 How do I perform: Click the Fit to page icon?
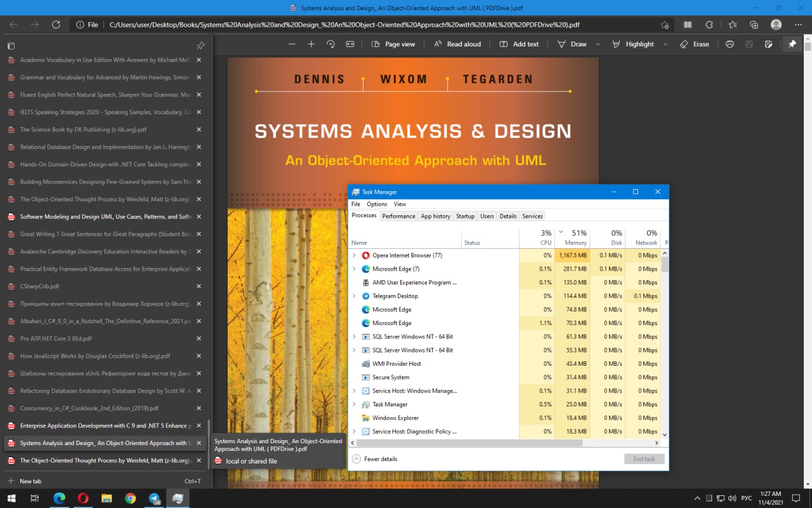(350, 44)
